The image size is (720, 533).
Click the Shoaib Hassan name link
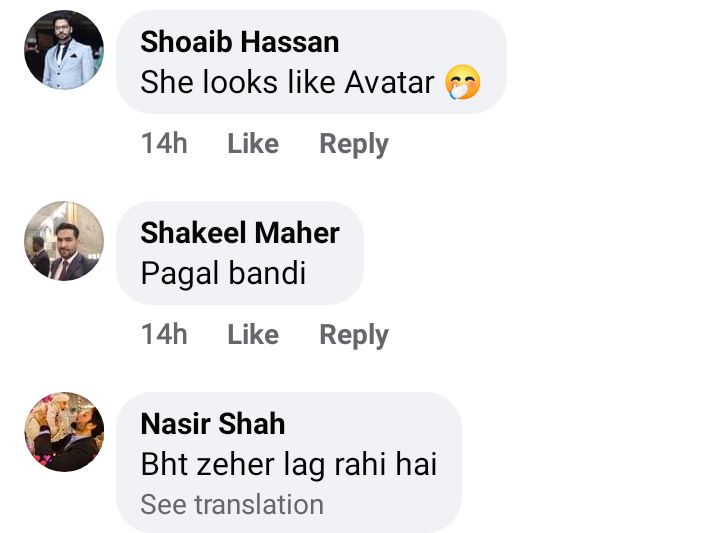(x=240, y=42)
